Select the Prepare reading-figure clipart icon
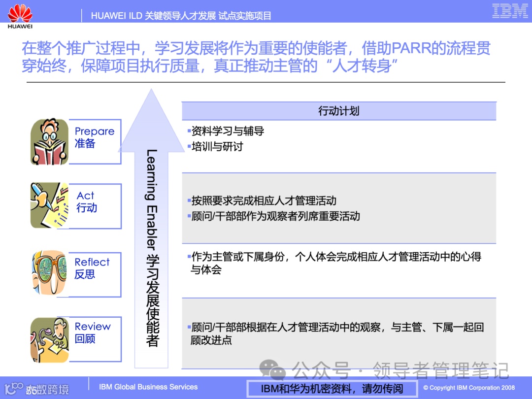 tap(49, 141)
